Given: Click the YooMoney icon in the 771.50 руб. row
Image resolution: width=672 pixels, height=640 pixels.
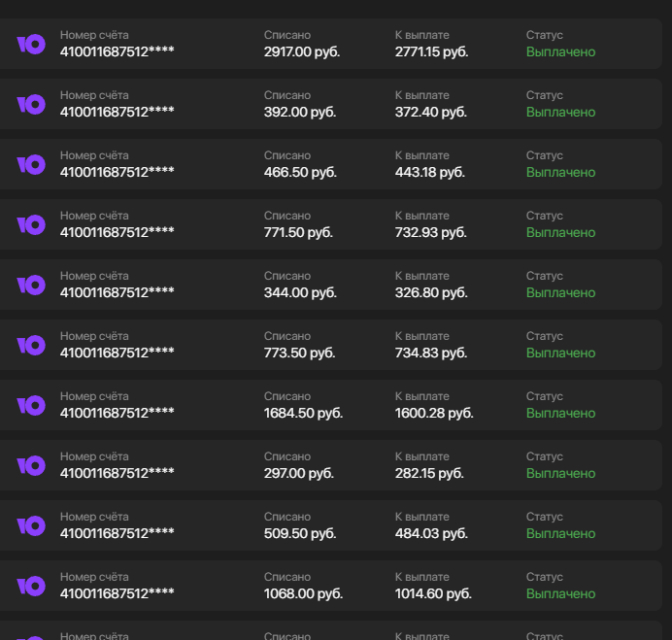Looking at the screenshot, I should tap(31, 224).
